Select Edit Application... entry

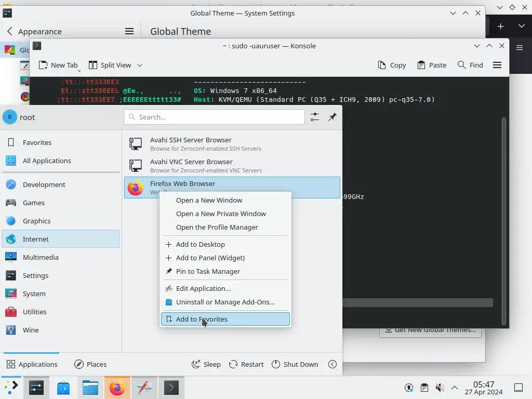click(x=225, y=288)
